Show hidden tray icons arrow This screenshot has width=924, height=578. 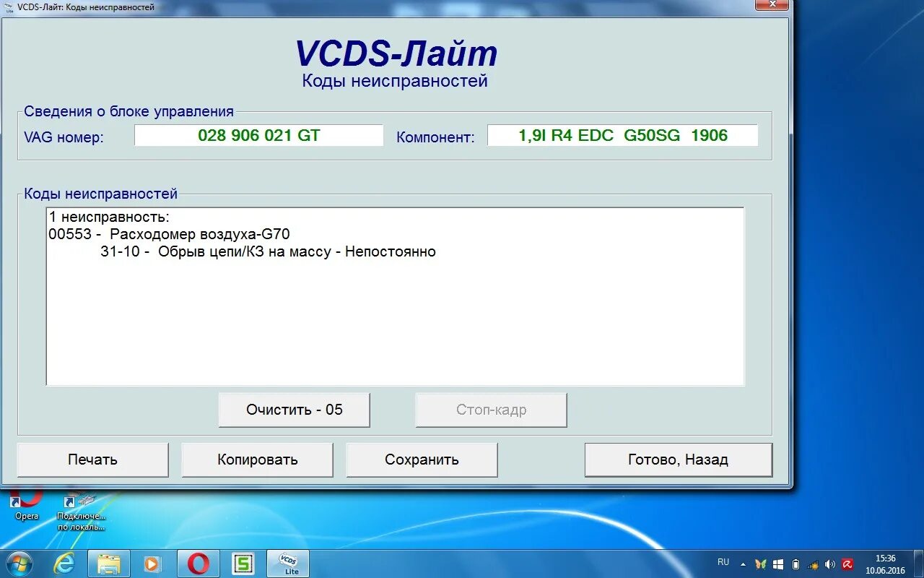click(741, 564)
